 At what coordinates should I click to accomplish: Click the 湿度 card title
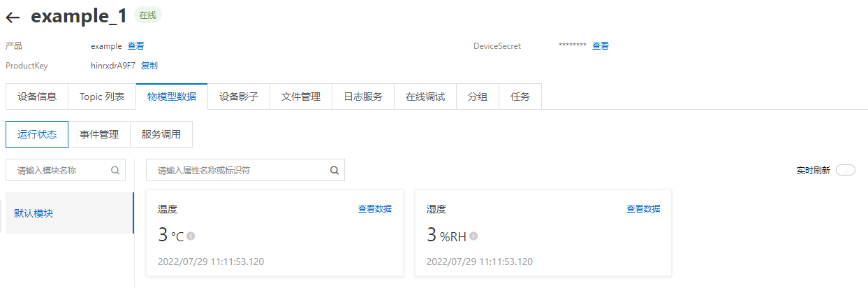tap(436, 209)
